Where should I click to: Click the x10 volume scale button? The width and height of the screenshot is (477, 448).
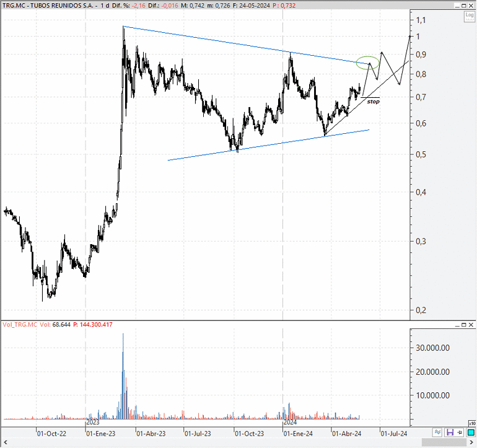(x=472, y=423)
